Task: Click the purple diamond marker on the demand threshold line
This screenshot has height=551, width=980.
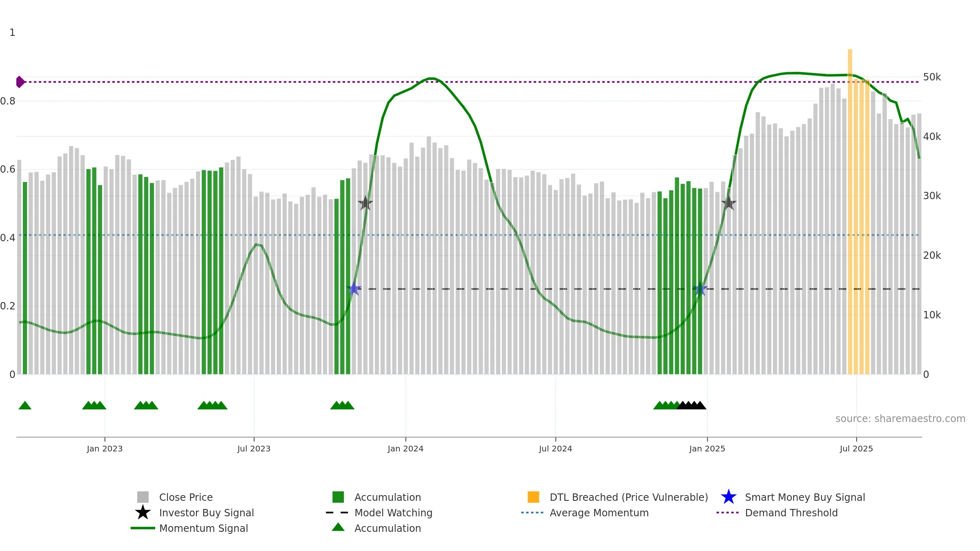Action: (20, 82)
